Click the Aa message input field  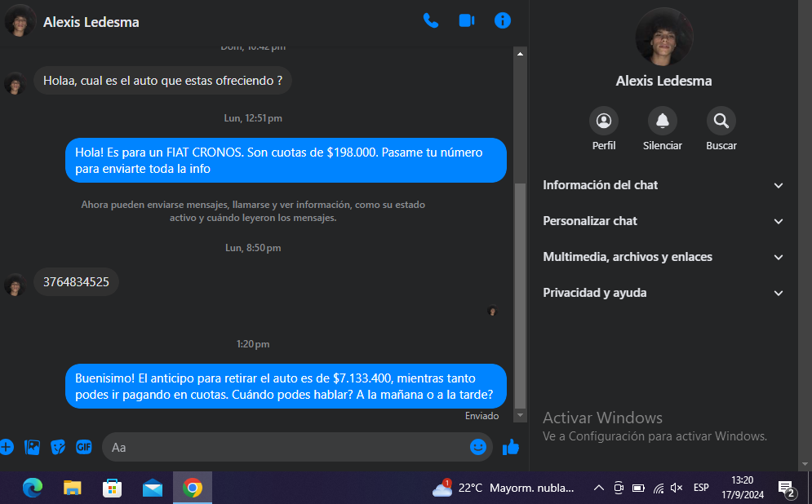pos(286,447)
